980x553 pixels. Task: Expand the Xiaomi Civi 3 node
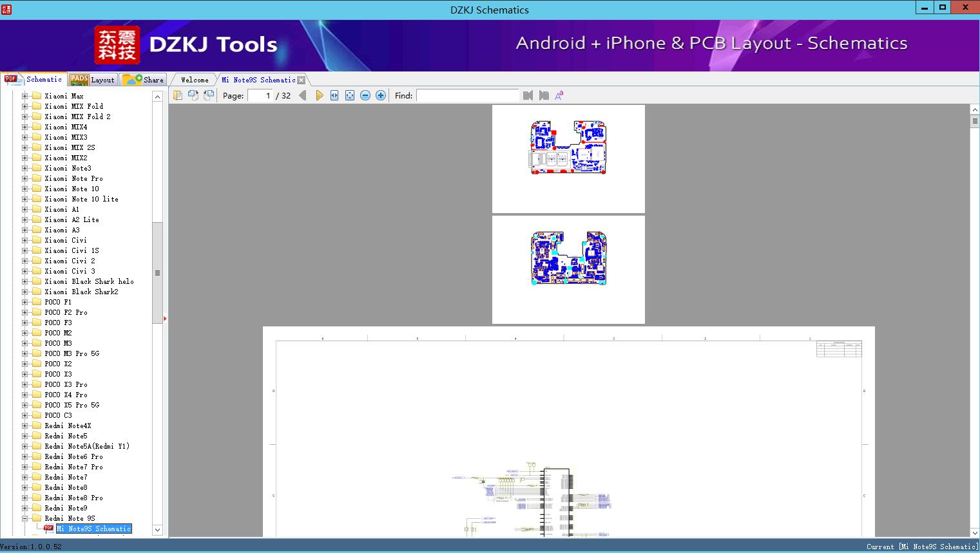(x=25, y=271)
